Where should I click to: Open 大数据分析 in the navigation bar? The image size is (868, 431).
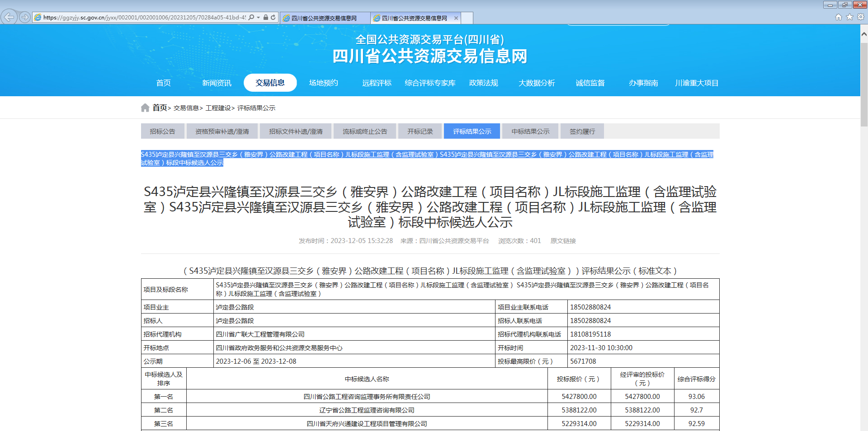537,83
